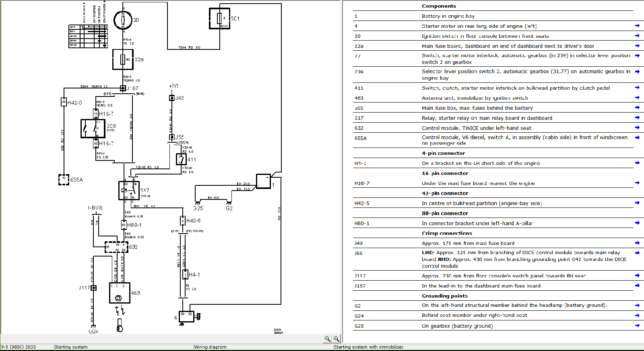The width and height of the screenshot is (644, 351).
Task: Click the arrow for connector H16-7 row
Action: pyautogui.click(x=637, y=183)
